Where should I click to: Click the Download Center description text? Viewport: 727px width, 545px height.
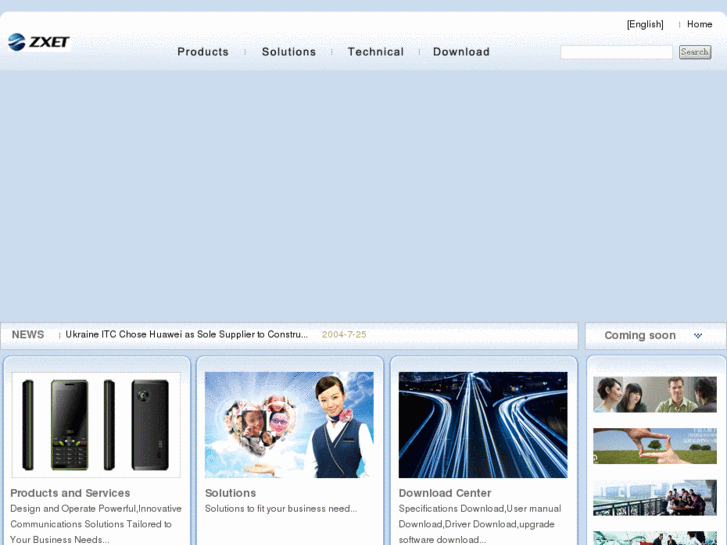click(480, 524)
